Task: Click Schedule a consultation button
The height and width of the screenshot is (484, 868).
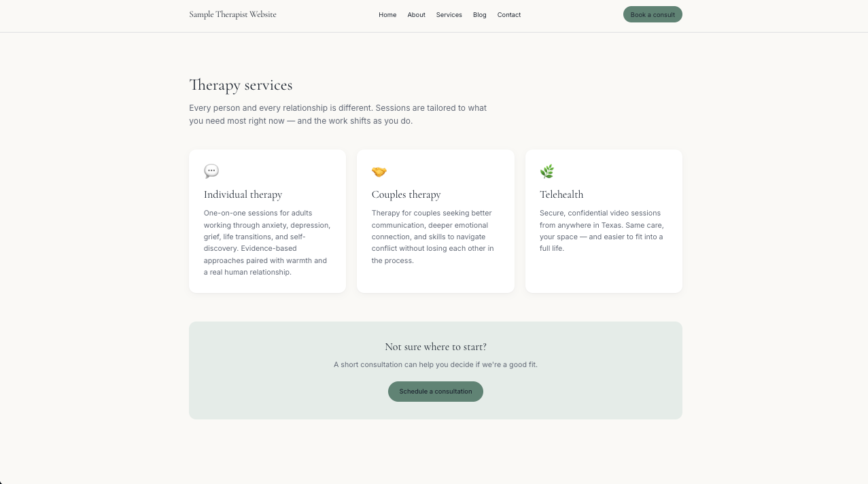Action: [436, 392]
